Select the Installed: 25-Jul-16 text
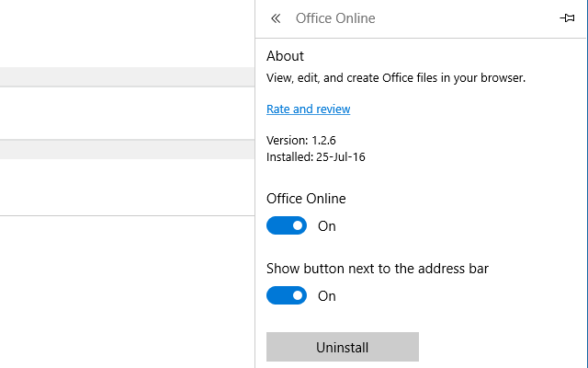 point(316,157)
